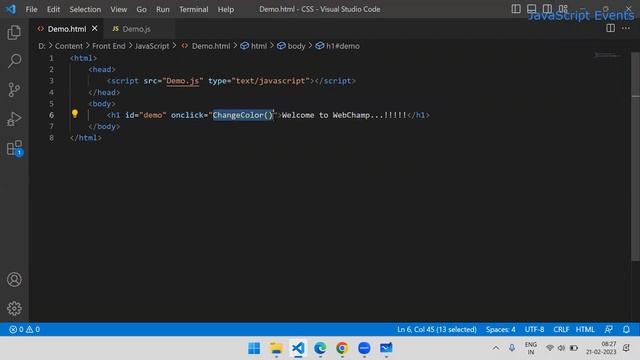Image resolution: width=640 pixels, height=360 pixels.
Task: Open the Terminal menu
Action: click(193, 9)
